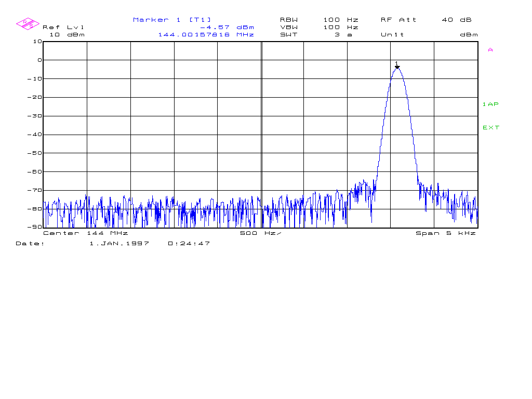Click the Span 5 kHz label
This screenshot has width=532, height=399.
pyautogui.click(x=446, y=233)
